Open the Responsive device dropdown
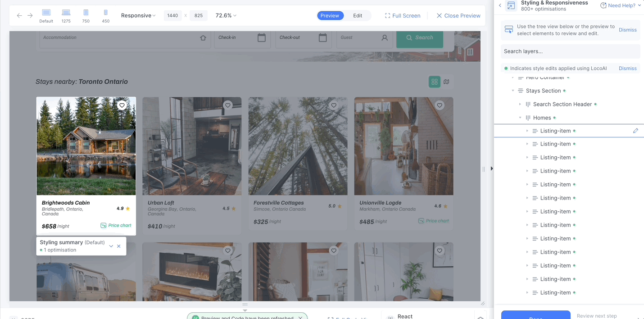The image size is (644, 319). click(x=138, y=15)
